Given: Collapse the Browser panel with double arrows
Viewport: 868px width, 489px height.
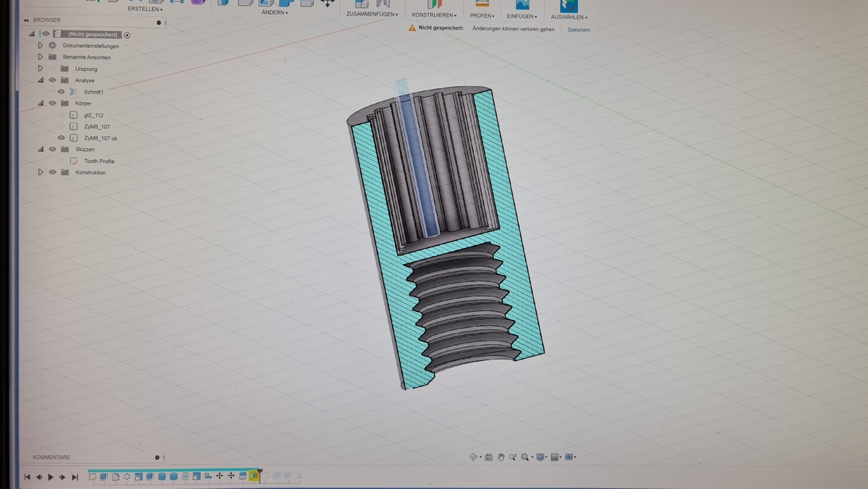Looking at the screenshot, I should (26, 20).
